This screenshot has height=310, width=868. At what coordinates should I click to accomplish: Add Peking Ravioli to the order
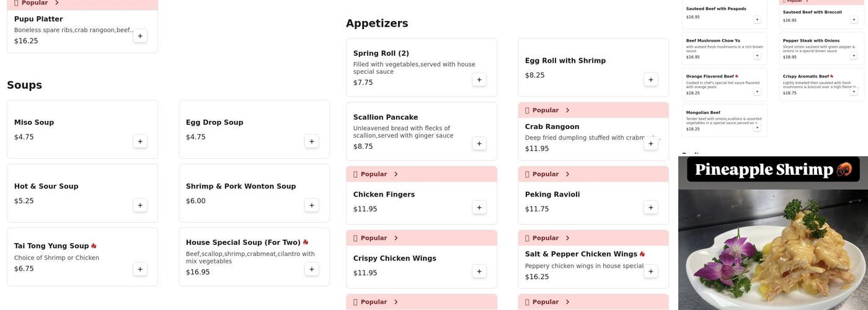pos(650,207)
